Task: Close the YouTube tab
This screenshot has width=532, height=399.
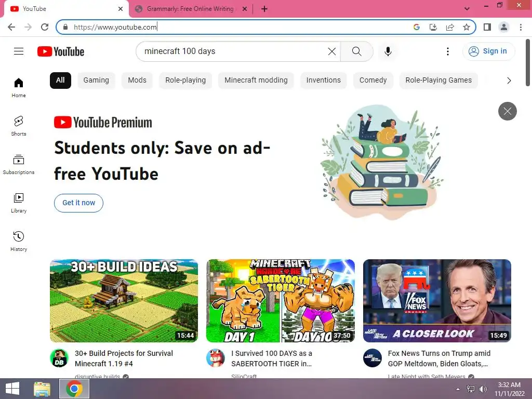Action: tap(121, 9)
